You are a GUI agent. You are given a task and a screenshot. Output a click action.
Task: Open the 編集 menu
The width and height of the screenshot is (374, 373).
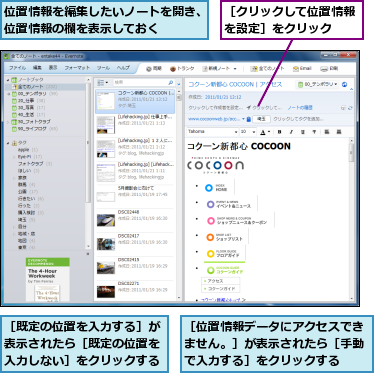coord(37,68)
